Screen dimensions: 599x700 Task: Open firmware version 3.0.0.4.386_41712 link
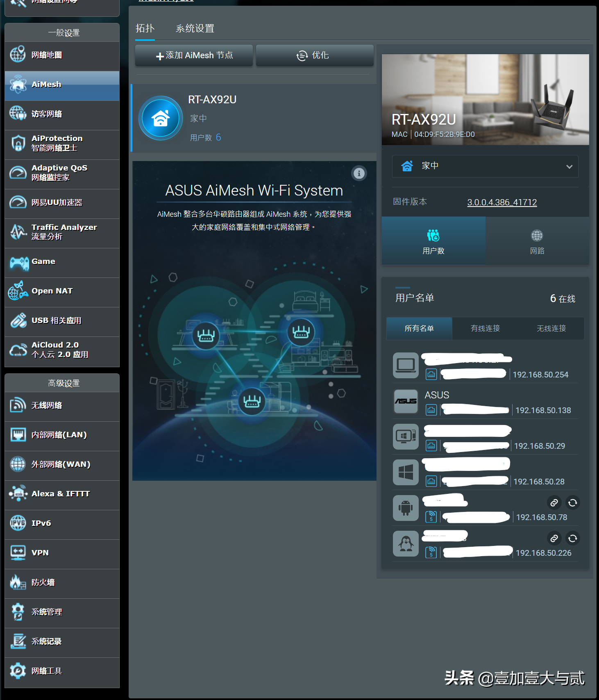click(502, 202)
